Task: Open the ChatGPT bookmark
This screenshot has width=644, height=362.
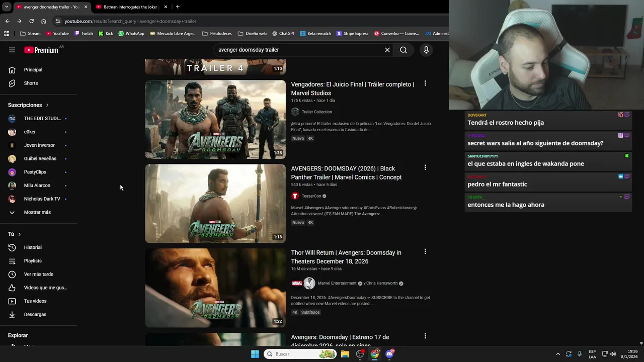Action: [283, 34]
